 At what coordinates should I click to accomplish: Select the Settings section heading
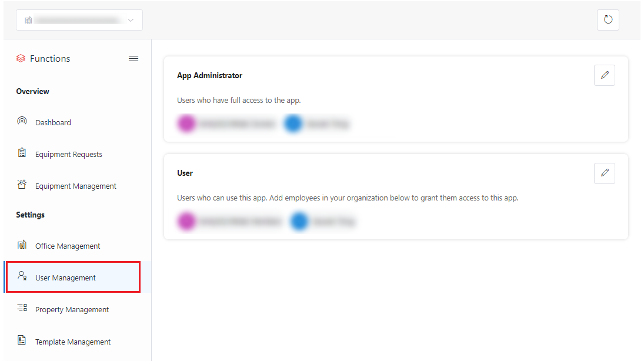pyautogui.click(x=29, y=214)
